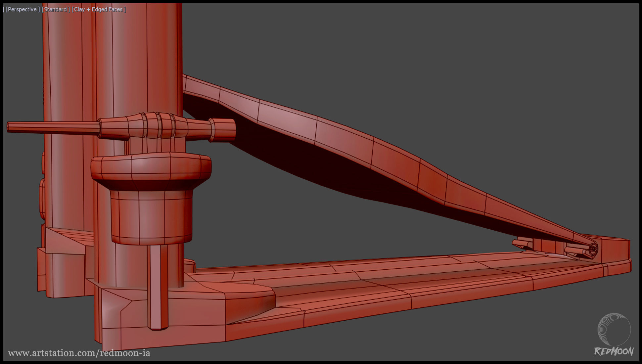This screenshot has height=364, width=642.
Task: Select the ribbed grip on the horizontal handle
Action: (x=158, y=125)
